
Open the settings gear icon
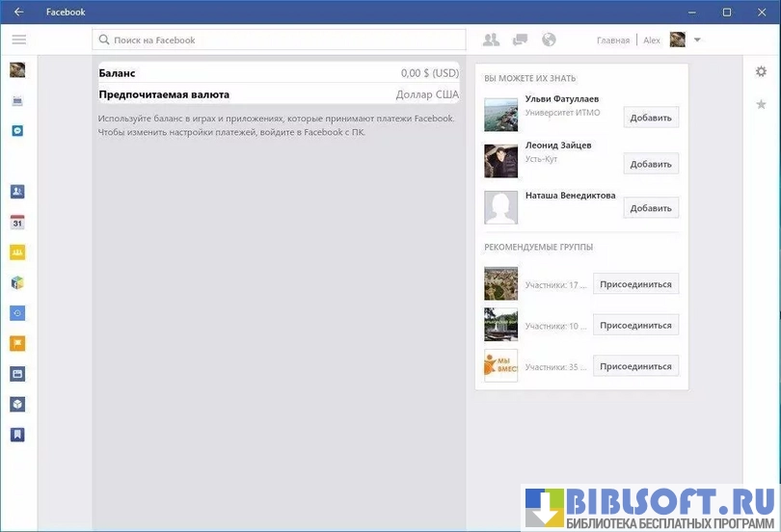761,71
